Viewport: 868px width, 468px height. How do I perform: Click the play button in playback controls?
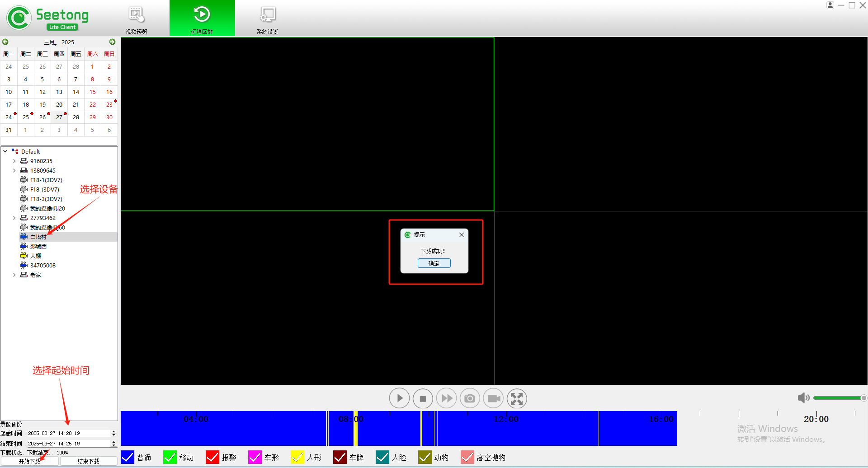click(399, 398)
